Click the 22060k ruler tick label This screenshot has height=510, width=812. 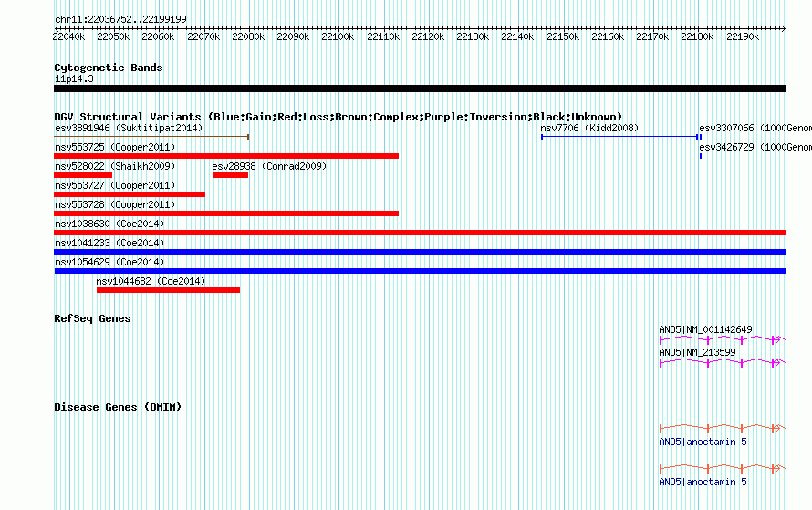(158, 36)
